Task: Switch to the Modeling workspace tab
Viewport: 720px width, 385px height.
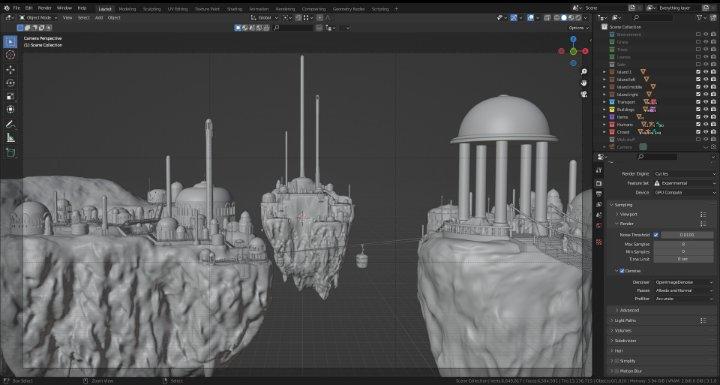Action: [127, 9]
